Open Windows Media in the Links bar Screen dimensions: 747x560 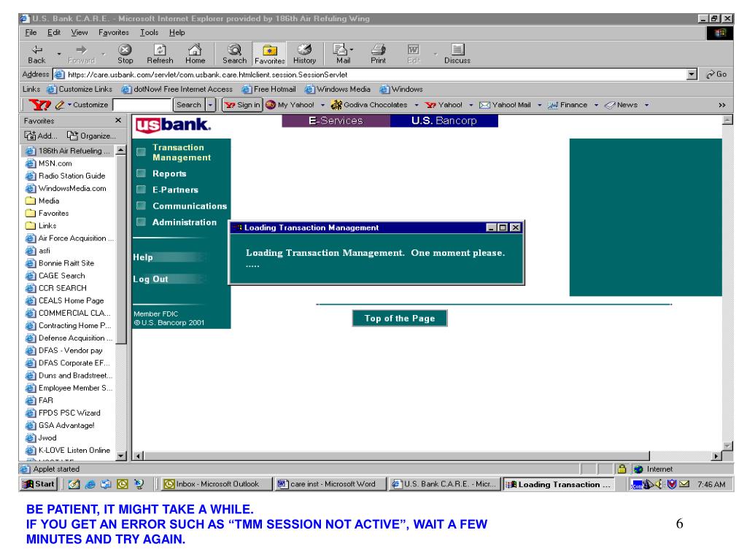338,89
